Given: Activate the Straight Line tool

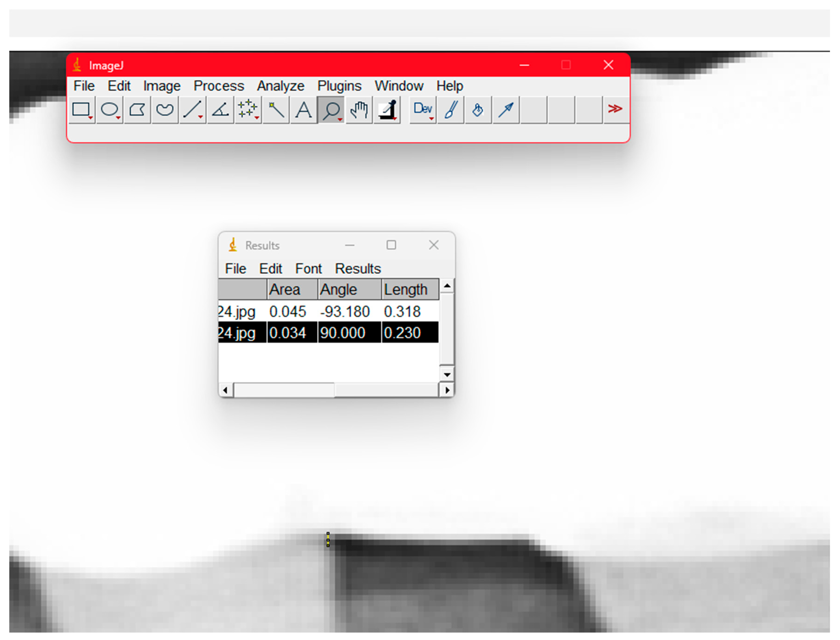Looking at the screenshot, I should click(192, 110).
